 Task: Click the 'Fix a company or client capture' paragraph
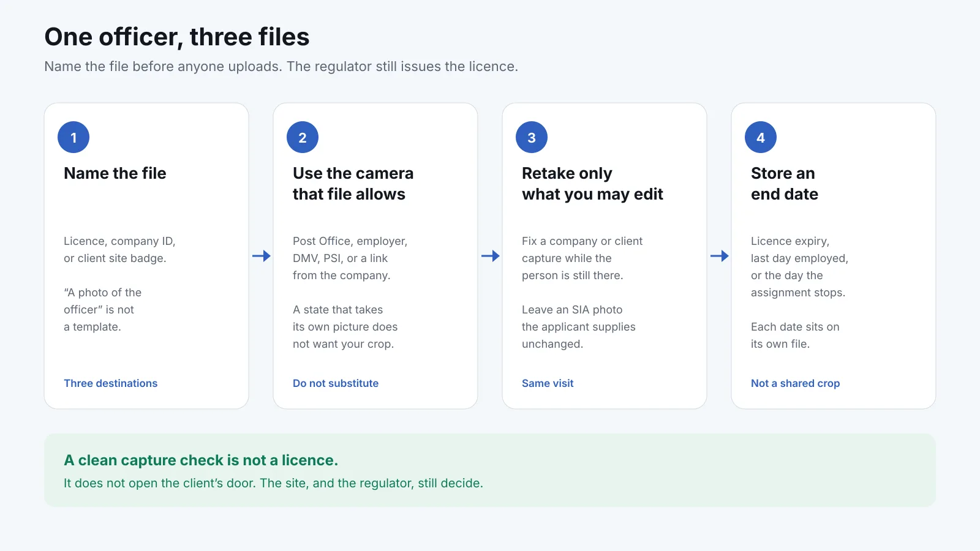(x=582, y=258)
